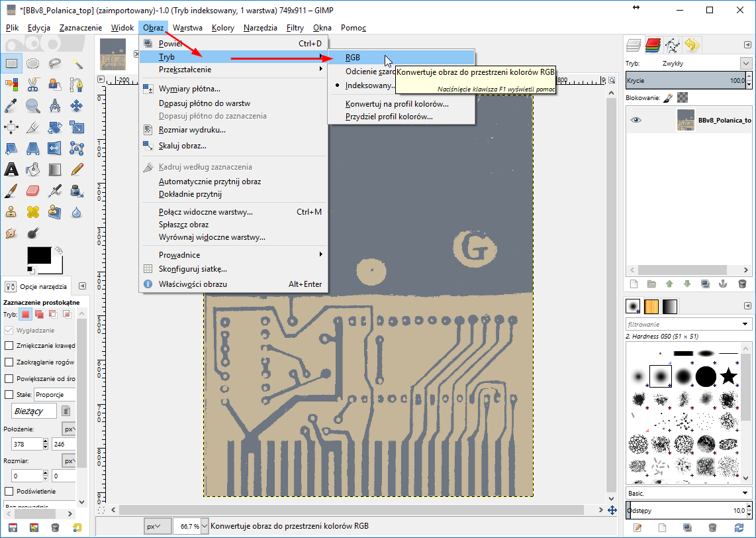756x538 pixels.
Task: Select the Bucket Fill tool
Action: pyautogui.click(x=32, y=170)
